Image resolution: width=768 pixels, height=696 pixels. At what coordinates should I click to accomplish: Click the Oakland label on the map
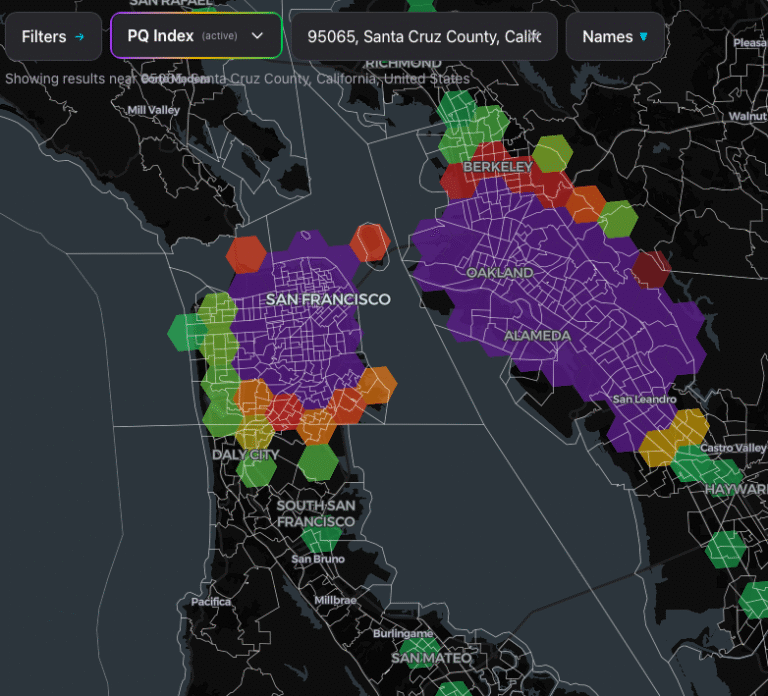pyautogui.click(x=500, y=273)
